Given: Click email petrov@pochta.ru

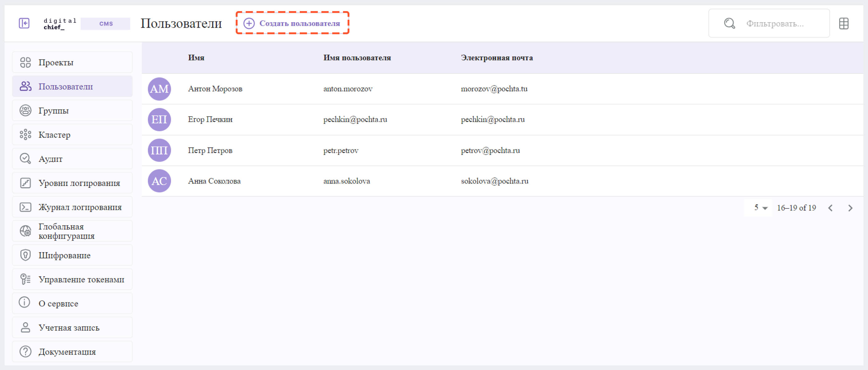Looking at the screenshot, I should click(x=490, y=150).
